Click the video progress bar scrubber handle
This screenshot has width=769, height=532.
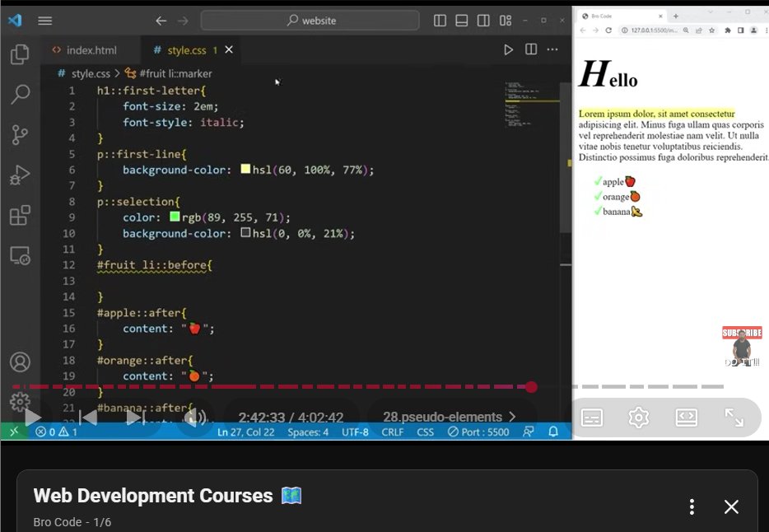(531, 387)
